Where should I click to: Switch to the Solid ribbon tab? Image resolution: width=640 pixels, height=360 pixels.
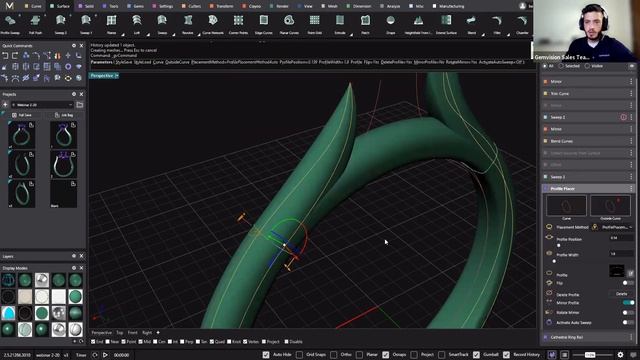[86, 6]
